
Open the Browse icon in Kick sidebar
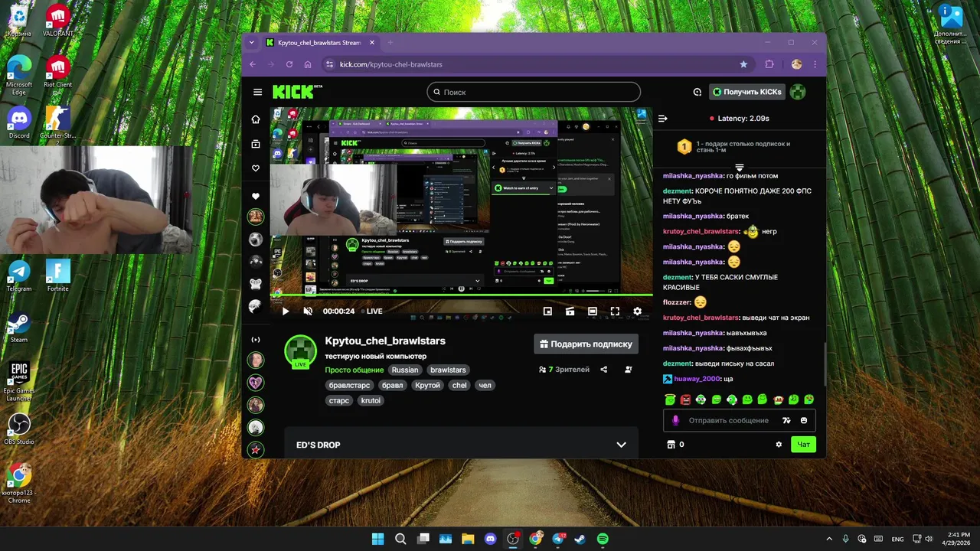coord(256,144)
